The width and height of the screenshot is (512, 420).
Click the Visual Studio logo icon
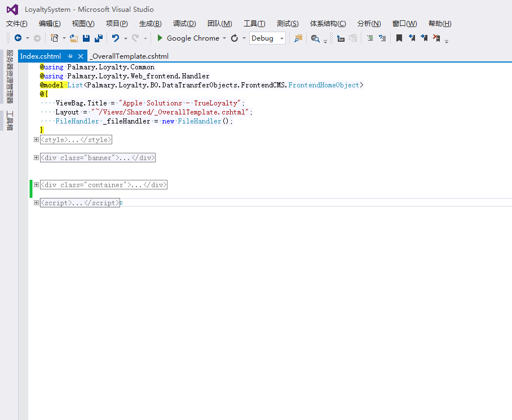[12, 10]
